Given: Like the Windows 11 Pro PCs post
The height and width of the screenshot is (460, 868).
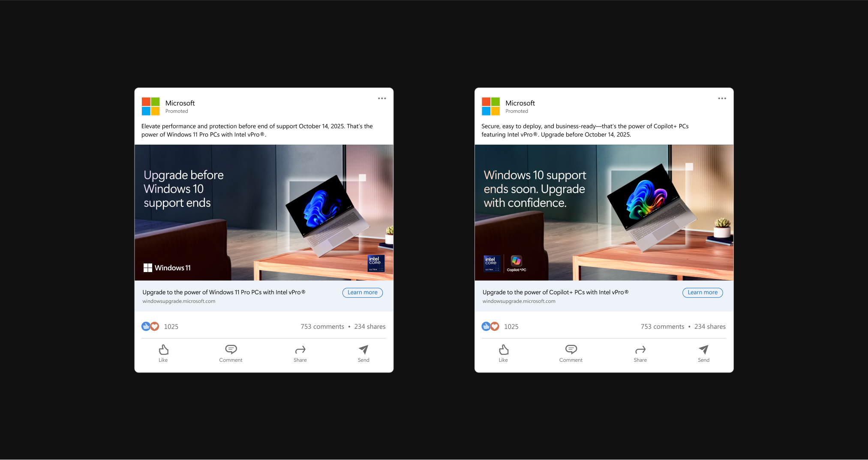Looking at the screenshot, I should pos(163,354).
